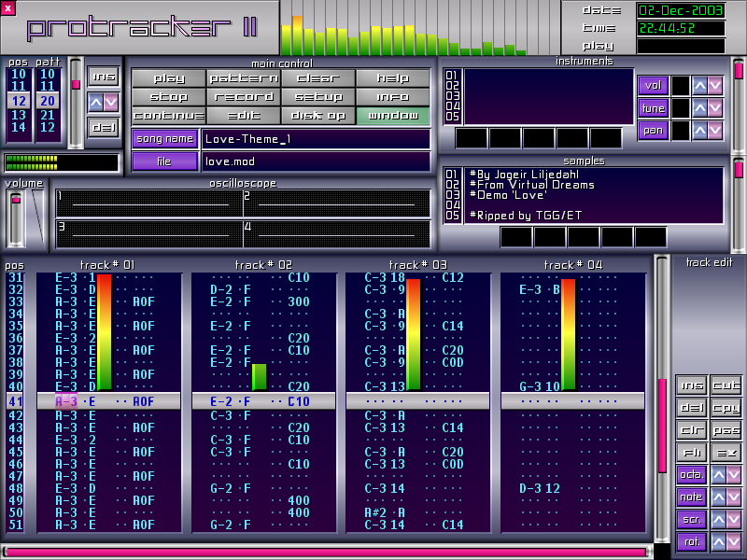Click the up arrow next to rot.

tap(718, 542)
